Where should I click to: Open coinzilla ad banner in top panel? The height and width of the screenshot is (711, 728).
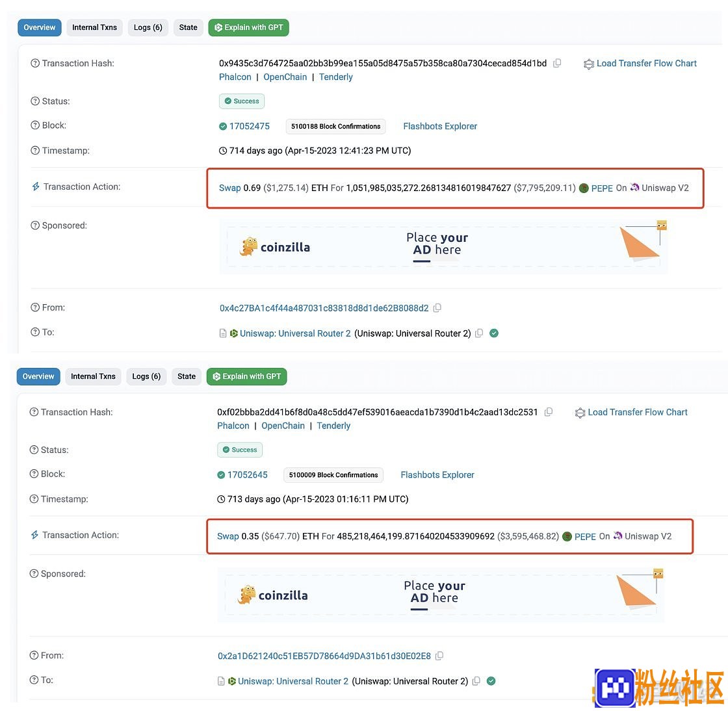(x=443, y=246)
